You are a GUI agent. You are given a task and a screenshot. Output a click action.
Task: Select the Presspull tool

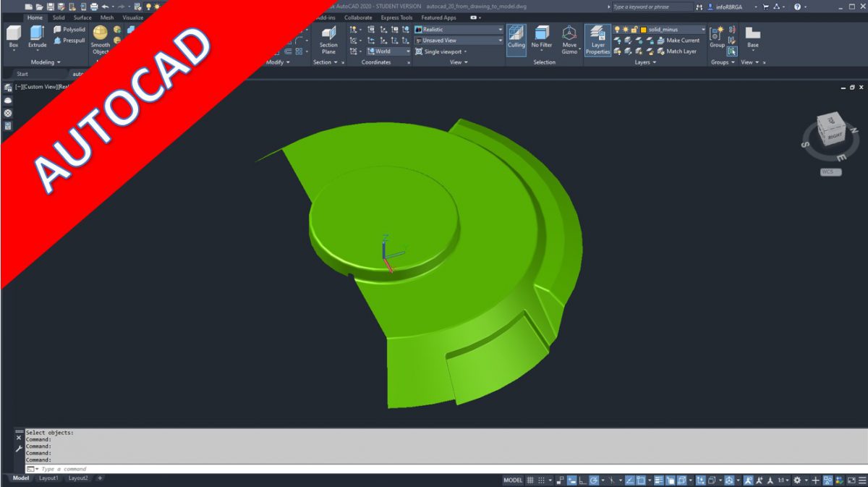pyautogui.click(x=70, y=41)
